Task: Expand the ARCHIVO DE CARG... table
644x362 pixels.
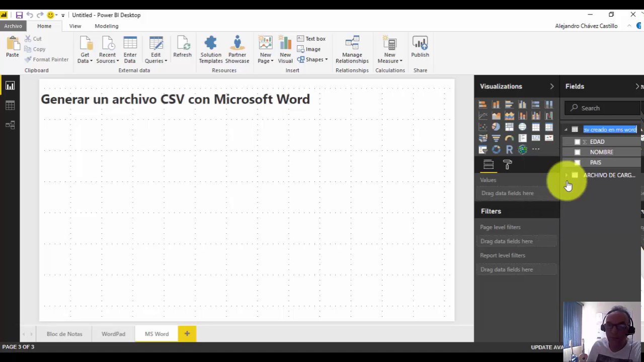Action: click(567, 175)
